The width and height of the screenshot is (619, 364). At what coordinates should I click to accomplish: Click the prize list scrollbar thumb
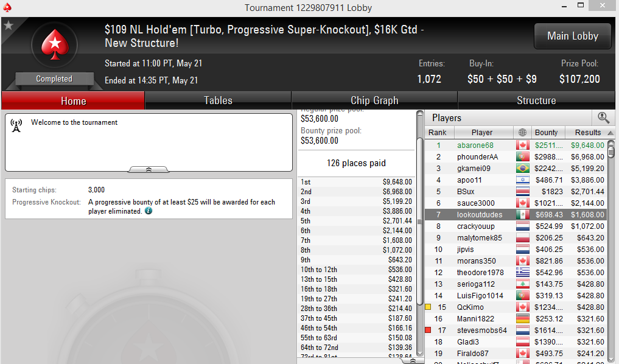pyautogui.click(x=420, y=211)
